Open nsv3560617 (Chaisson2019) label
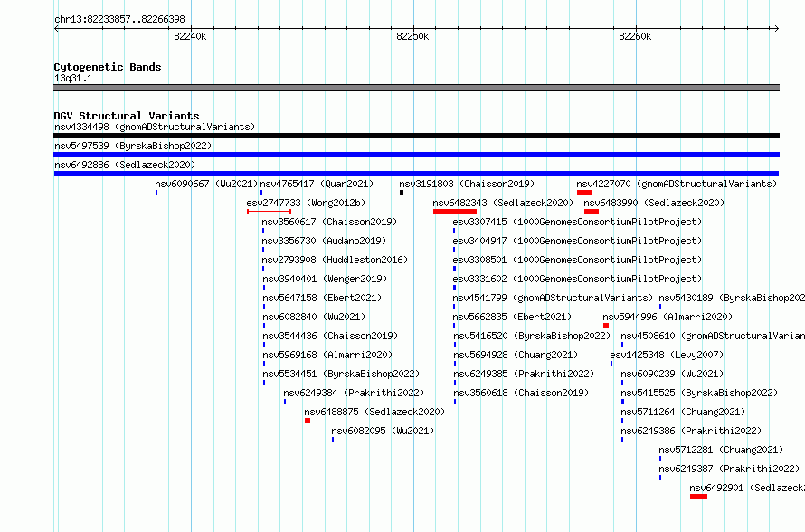This screenshot has height=532, width=805. click(329, 222)
